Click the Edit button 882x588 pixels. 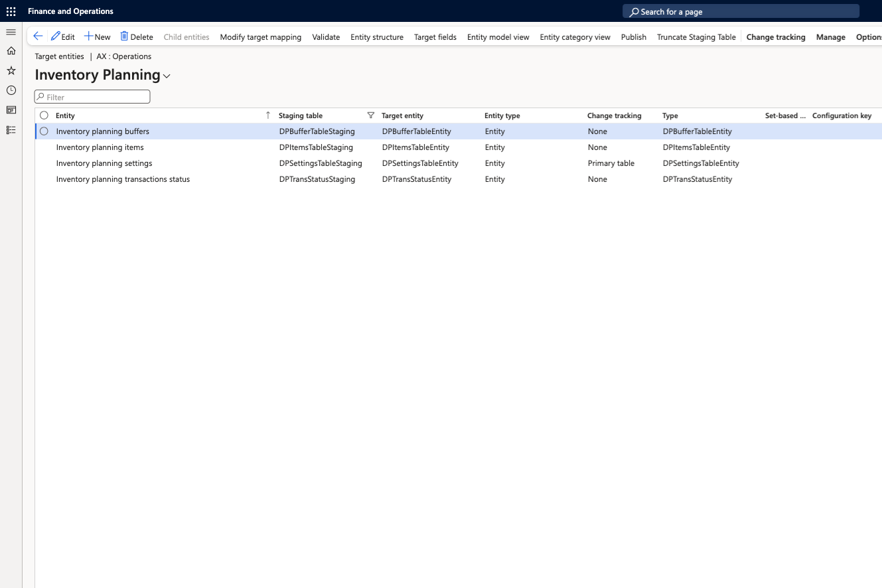(x=63, y=37)
